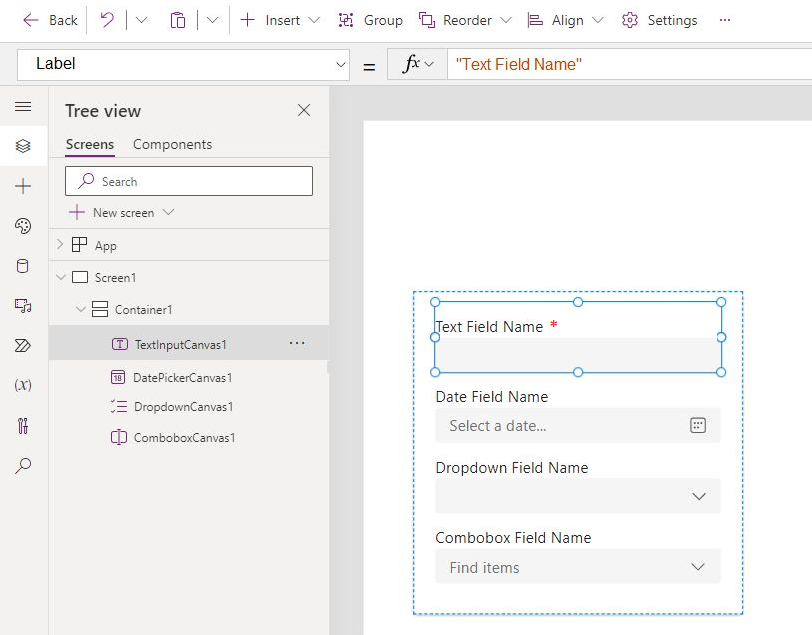The image size is (812, 635).
Task: Group the selected controls
Action: coord(370,20)
